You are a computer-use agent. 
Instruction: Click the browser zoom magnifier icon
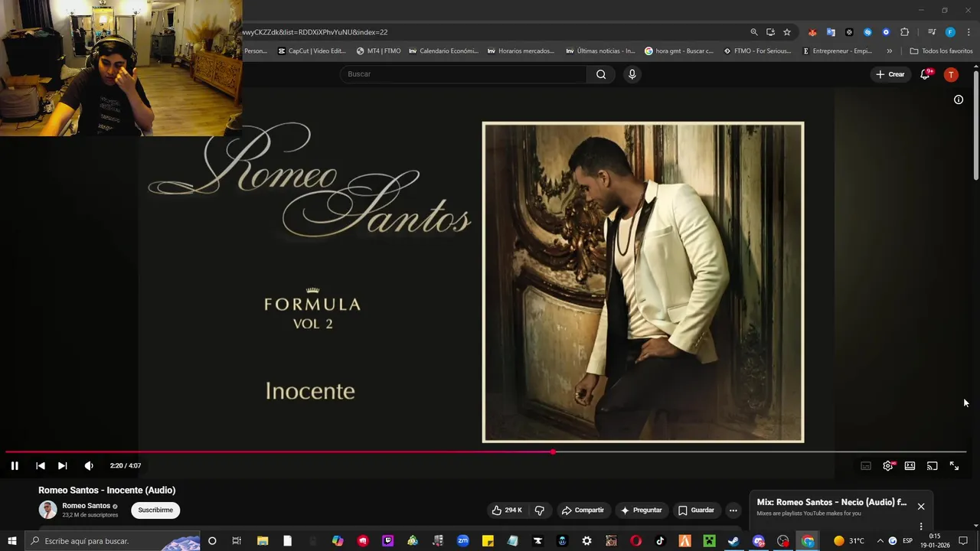coord(754,32)
